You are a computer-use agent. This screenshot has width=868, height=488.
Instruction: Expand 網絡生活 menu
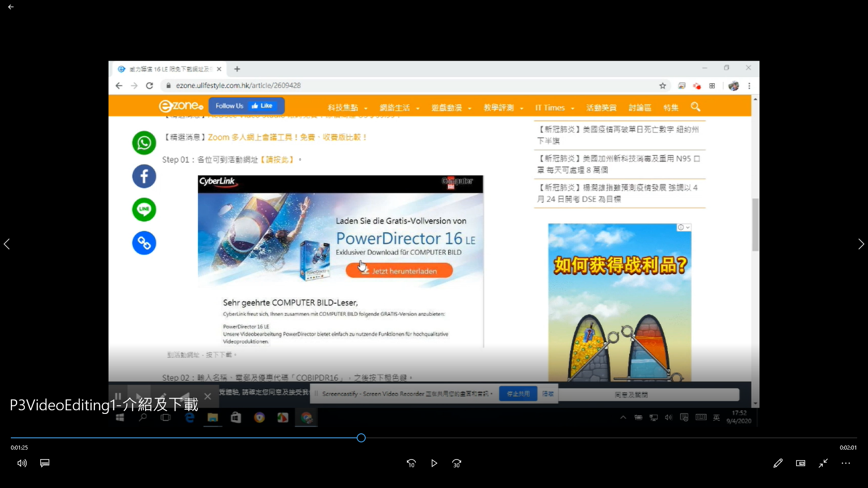click(x=399, y=108)
